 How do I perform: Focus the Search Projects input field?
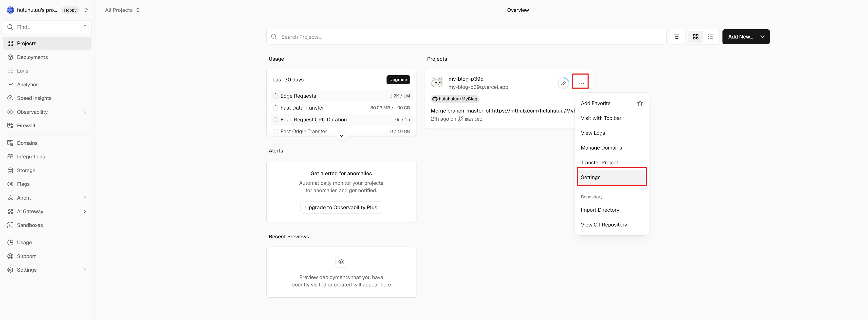pyautogui.click(x=466, y=37)
